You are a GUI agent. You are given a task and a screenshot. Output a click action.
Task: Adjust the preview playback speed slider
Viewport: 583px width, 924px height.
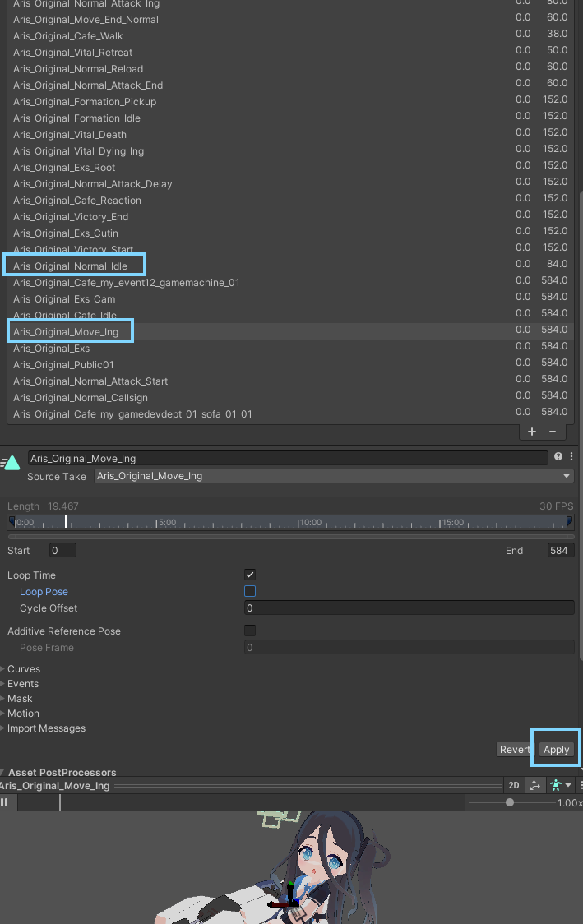[x=510, y=802]
